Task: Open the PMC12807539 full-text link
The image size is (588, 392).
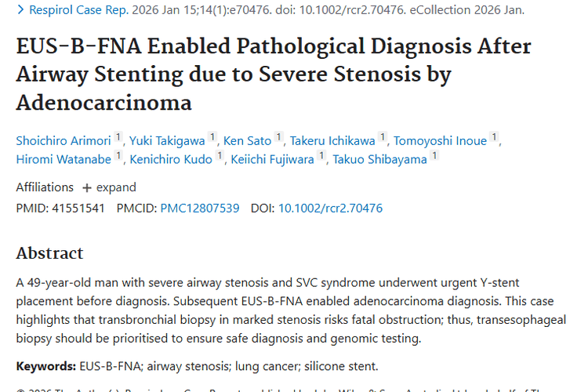Action: pos(200,208)
